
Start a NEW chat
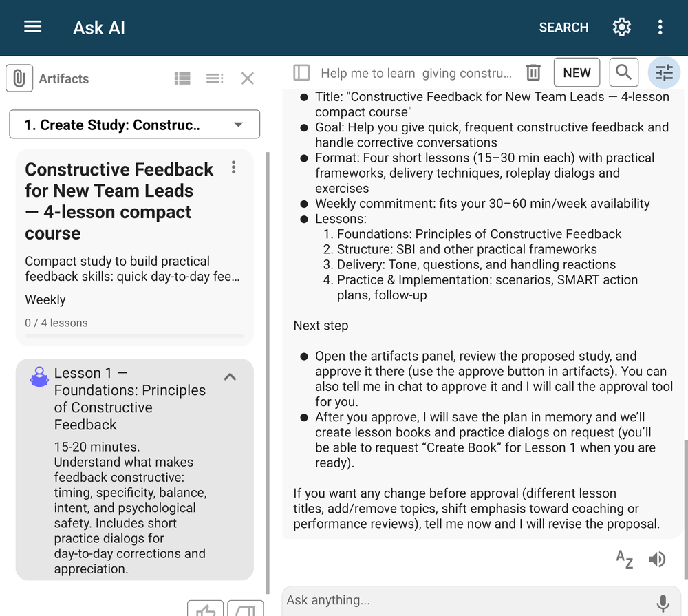(577, 72)
